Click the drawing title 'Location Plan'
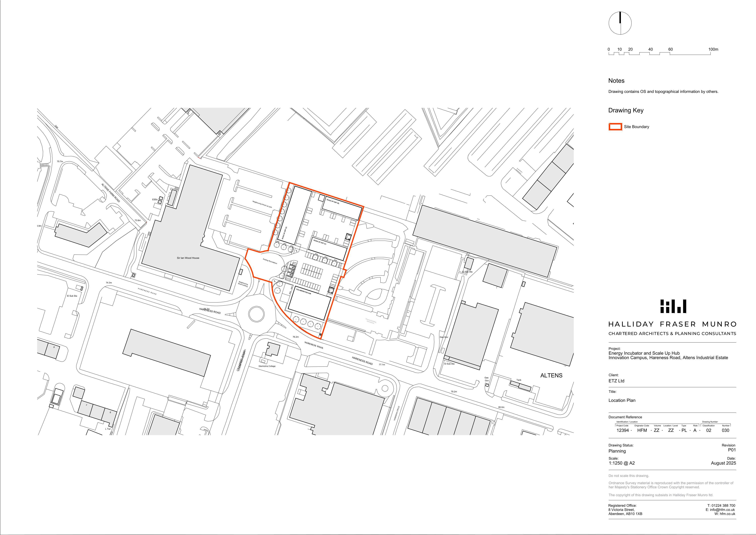The height and width of the screenshot is (535, 756). click(x=622, y=400)
